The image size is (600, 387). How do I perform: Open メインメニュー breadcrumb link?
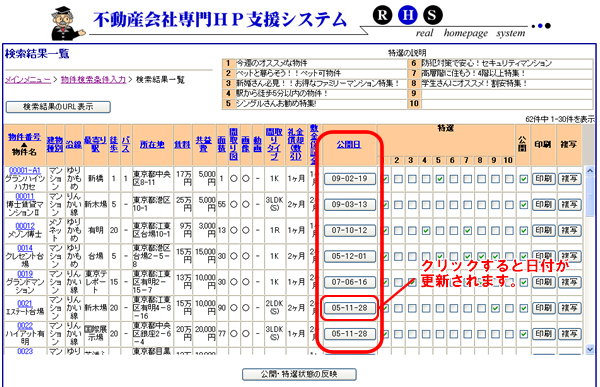(28, 80)
